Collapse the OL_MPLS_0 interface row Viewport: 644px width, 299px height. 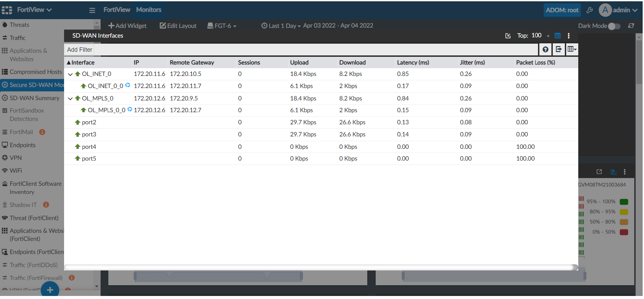[x=70, y=98]
